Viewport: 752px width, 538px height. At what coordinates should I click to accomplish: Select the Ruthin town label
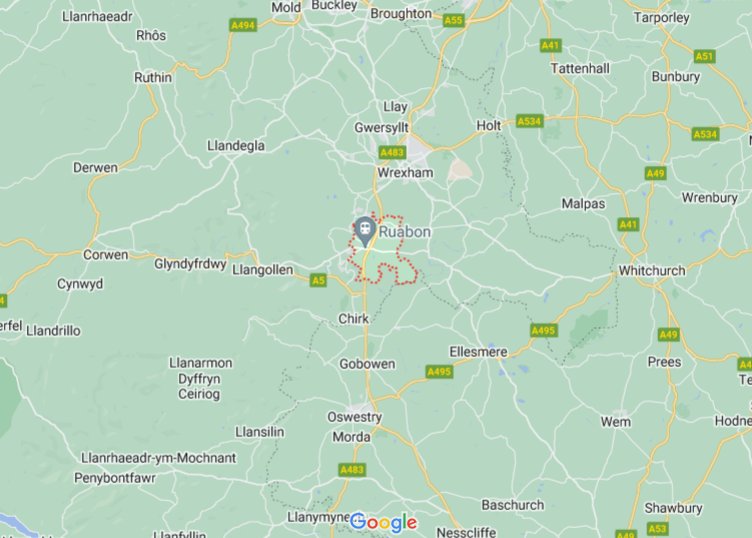point(153,77)
